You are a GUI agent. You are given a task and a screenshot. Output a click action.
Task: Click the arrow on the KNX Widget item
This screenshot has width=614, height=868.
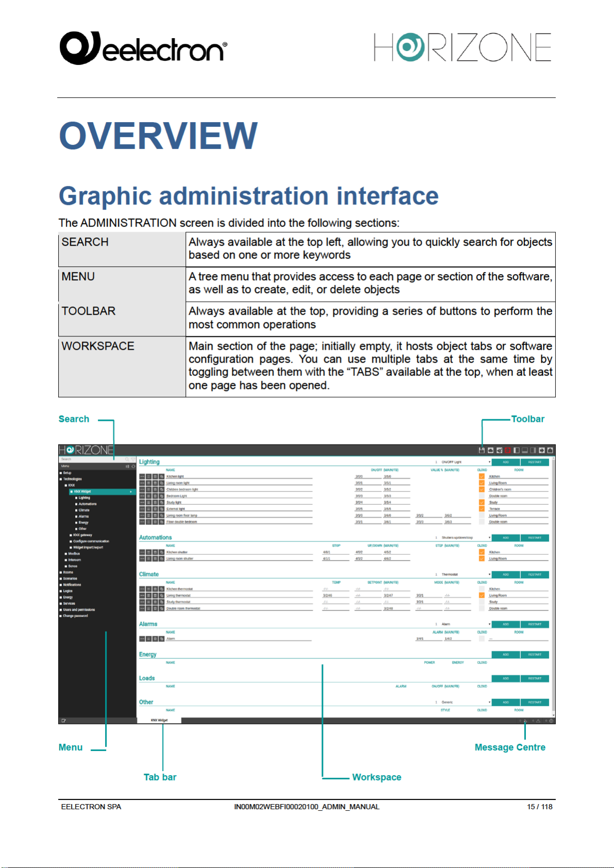coord(131,491)
